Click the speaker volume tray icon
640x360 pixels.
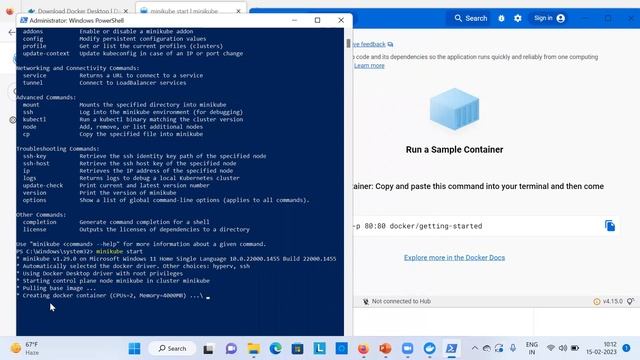click(x=563, y=348)
